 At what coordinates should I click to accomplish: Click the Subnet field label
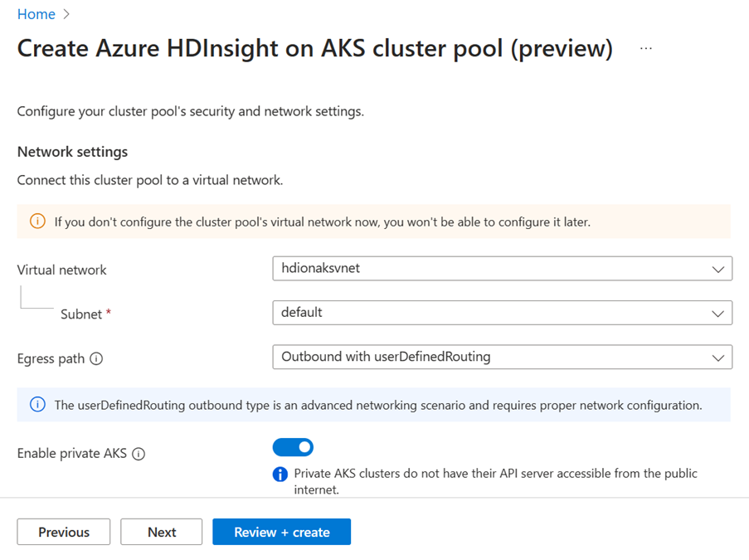tap(81, 314)
